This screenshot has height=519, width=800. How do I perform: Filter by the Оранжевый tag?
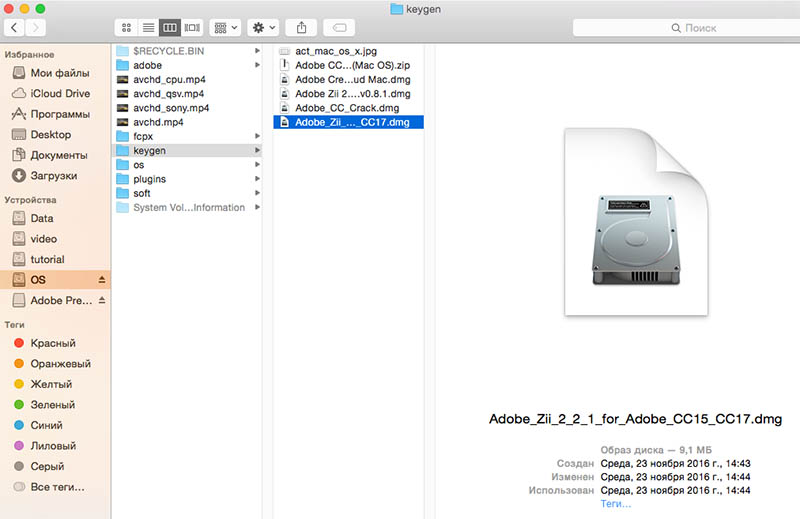[x=55, y=363]
